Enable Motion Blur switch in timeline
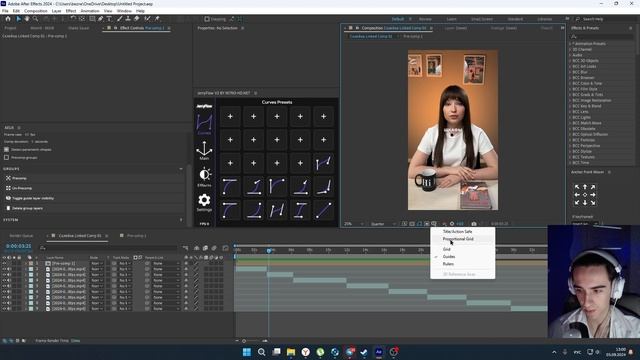 click(214, 248)
